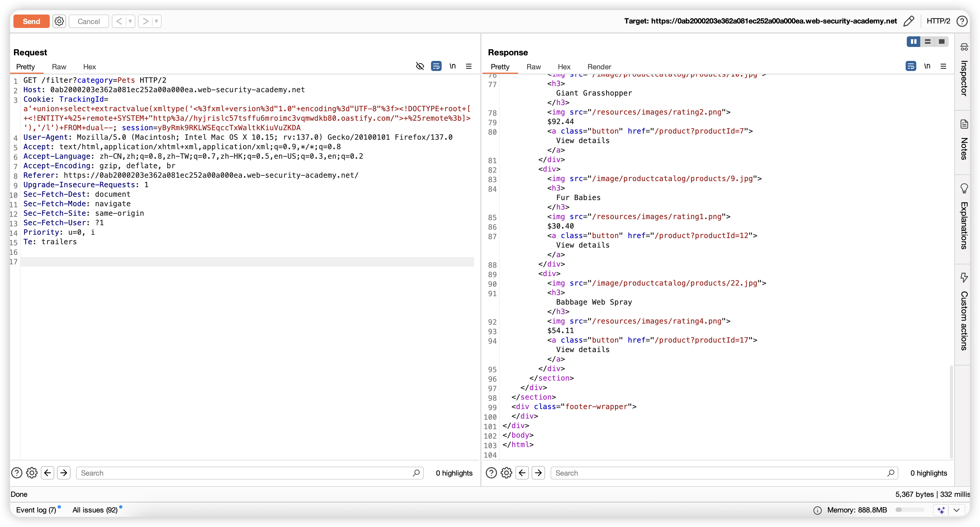This screenshot has height=527, width=980.
Task: Expand the next request history dropdown arrow
Action: tap(156, 21)
